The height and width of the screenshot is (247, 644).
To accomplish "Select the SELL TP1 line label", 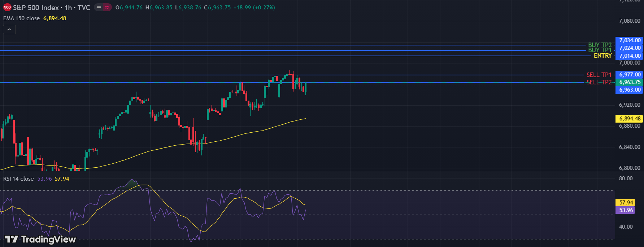I will pos(599,75).
